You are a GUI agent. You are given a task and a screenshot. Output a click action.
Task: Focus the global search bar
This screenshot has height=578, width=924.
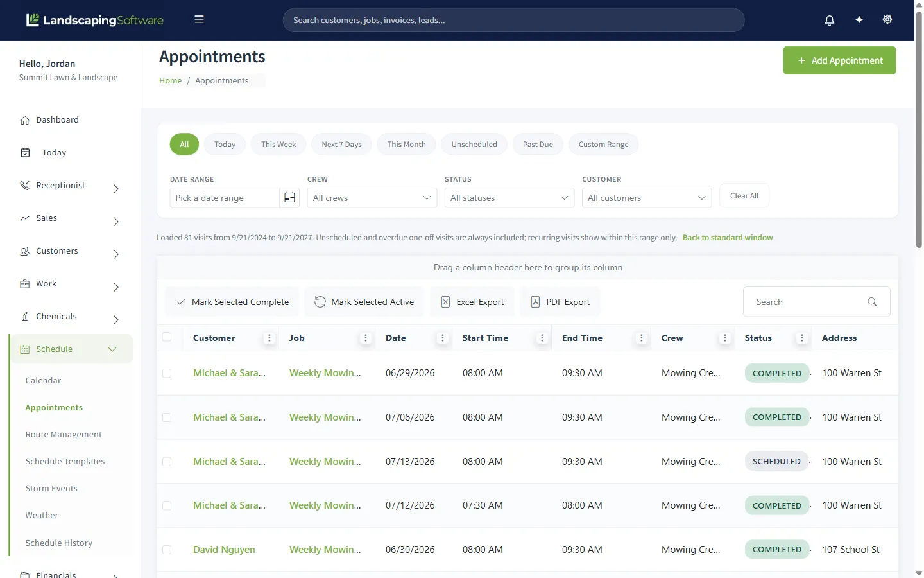coord(513,20)
